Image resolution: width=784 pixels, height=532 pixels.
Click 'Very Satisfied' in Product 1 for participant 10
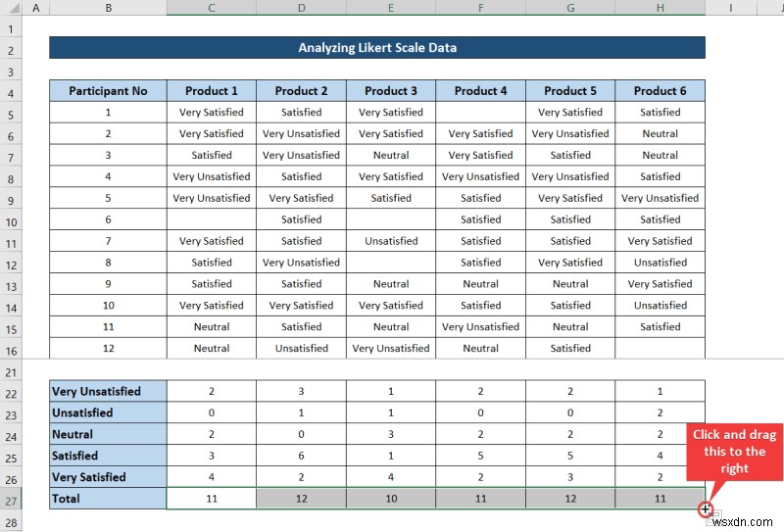pyautogui.click(x=212, y=306)
